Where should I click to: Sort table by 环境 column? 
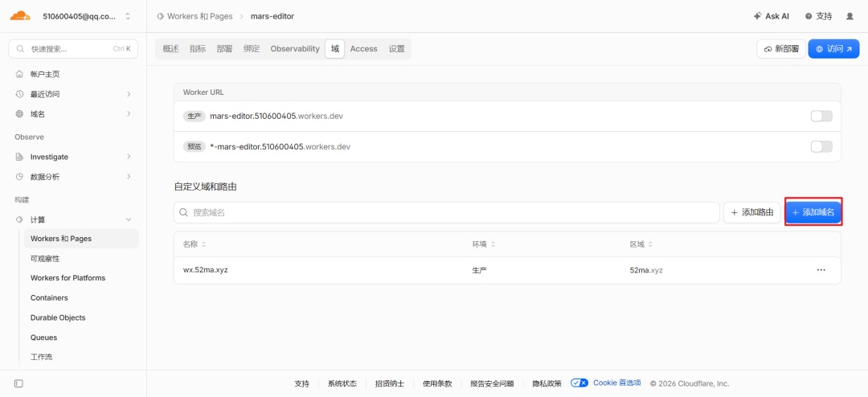[483, 244]
